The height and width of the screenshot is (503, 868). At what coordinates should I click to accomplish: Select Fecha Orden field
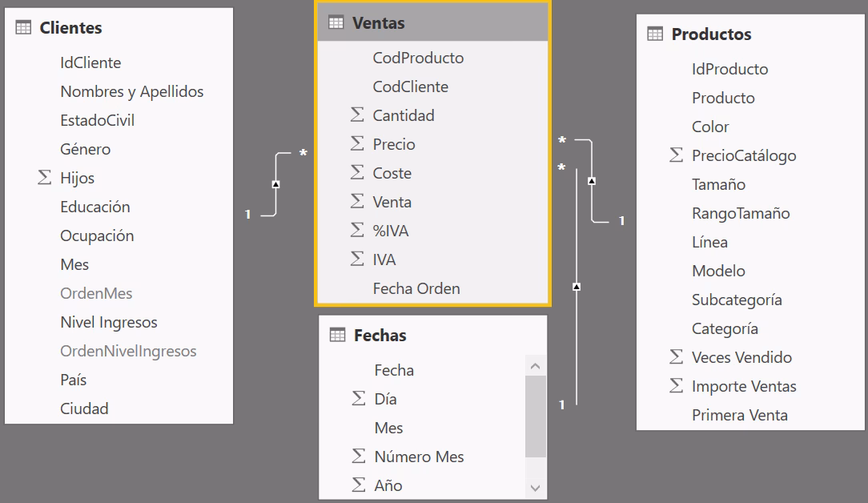click(416, 288)
